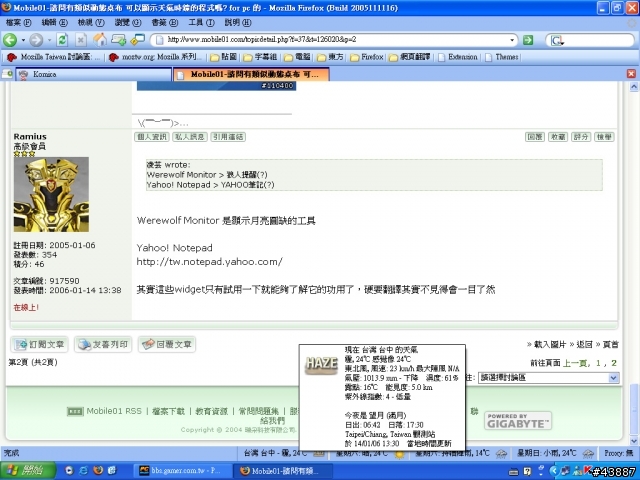Screen dimensions: 640x480
Task: Reload the page with the Refresh icon
Action: point(62,40)
